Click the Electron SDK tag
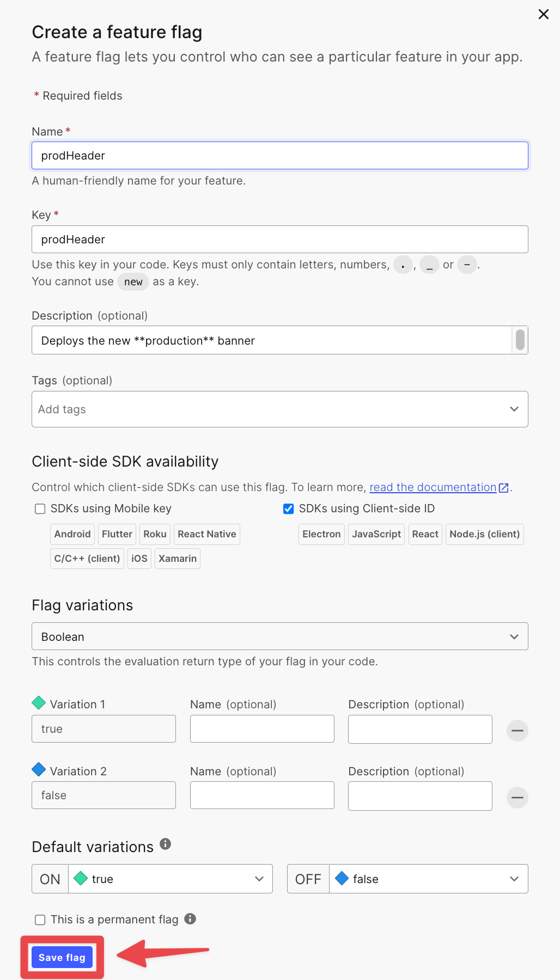 pos(321,534)
